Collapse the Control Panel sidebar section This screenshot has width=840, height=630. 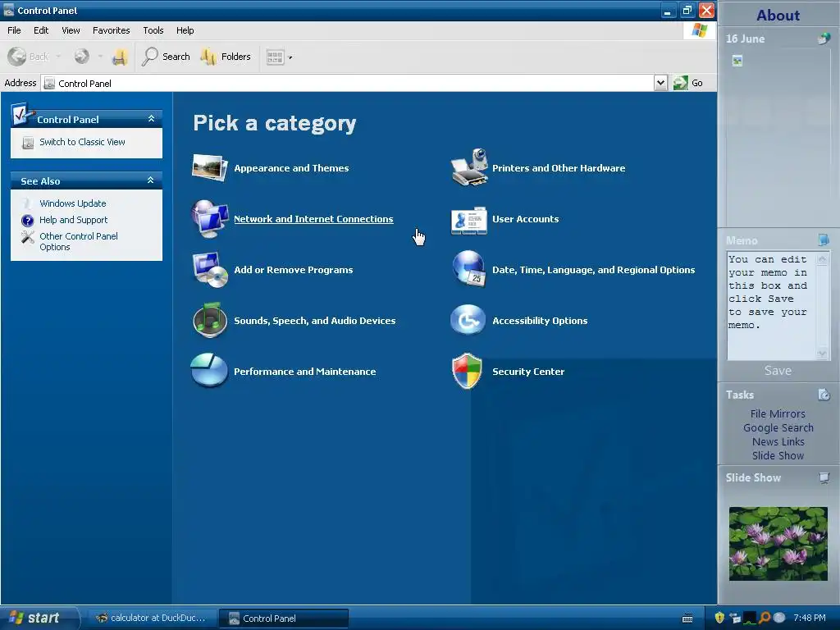151,118
